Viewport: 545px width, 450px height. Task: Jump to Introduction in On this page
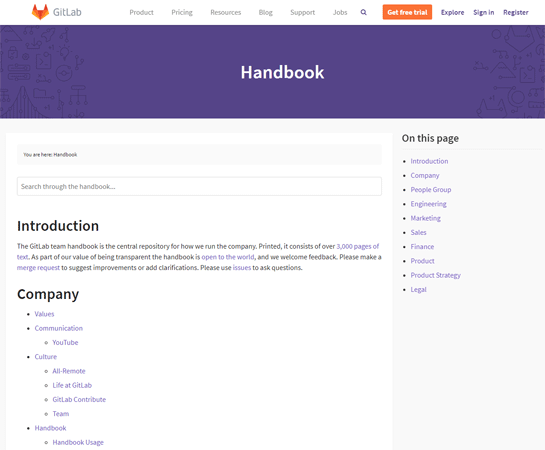[429, 161]
